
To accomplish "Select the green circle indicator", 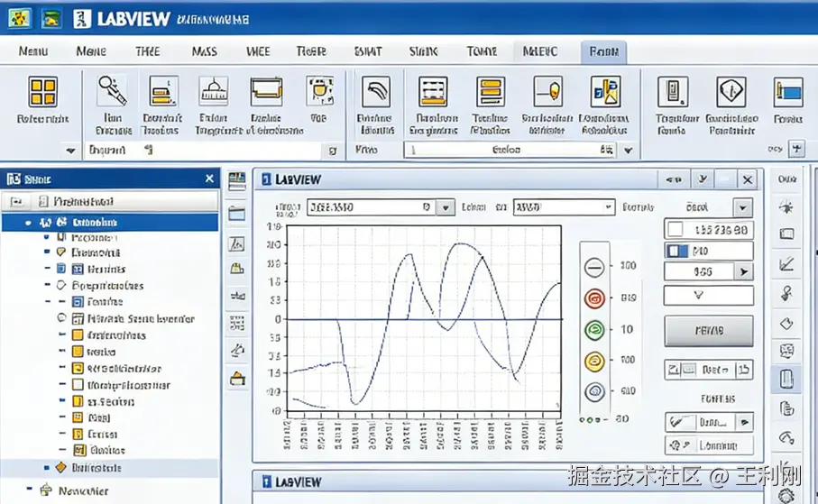I will [594, 330].
